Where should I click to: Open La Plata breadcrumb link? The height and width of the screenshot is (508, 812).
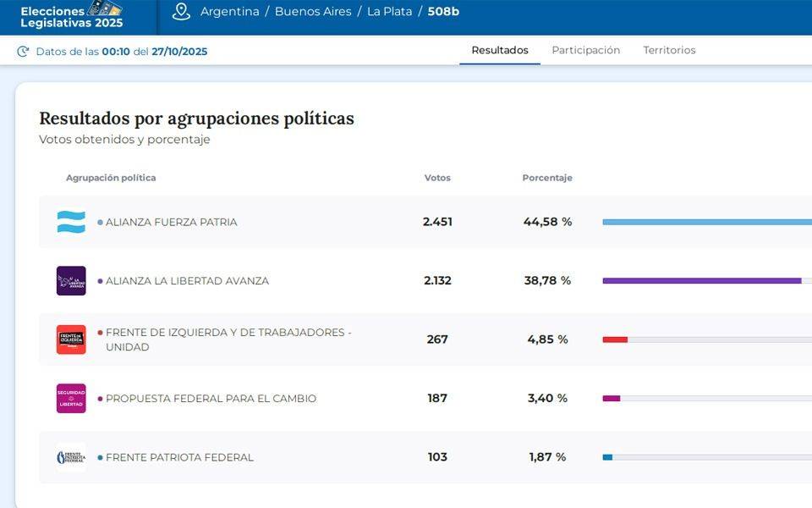(389, 12)
